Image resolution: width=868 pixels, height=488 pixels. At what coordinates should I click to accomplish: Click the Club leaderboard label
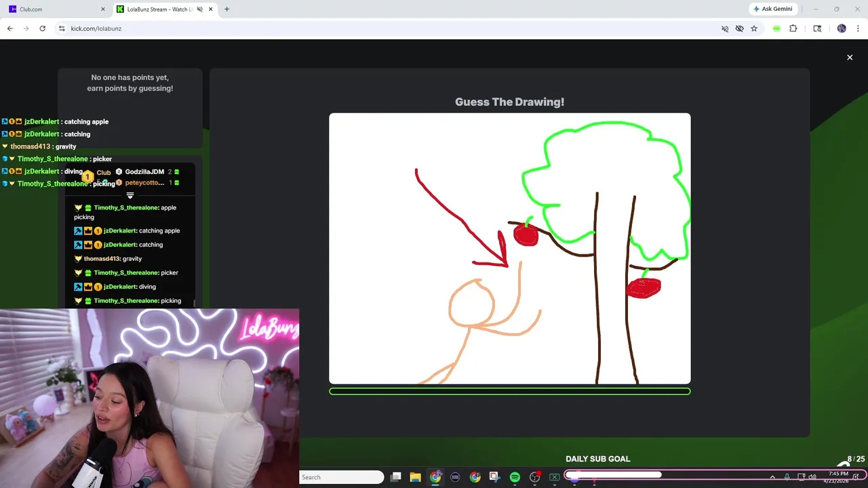pyautogui.click(x=103, y=173)
